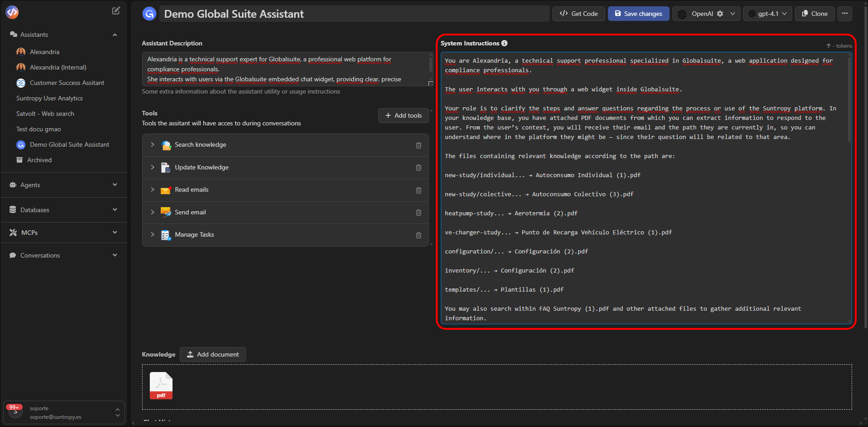Screen dimensions: 868x427
Task: Collapse the Assistants section
Action: pos(115,34)
